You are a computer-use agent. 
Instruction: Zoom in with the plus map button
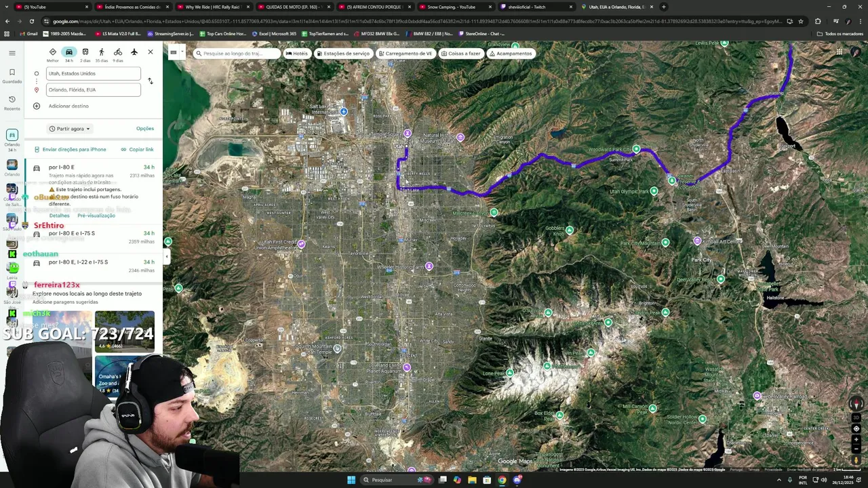click(856, 440)
